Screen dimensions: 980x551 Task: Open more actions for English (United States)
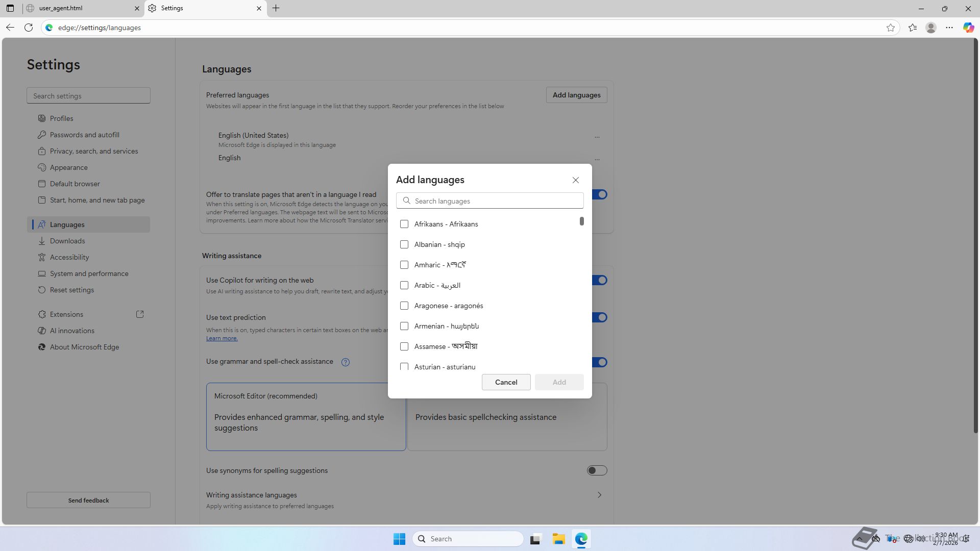coord(597,137)
